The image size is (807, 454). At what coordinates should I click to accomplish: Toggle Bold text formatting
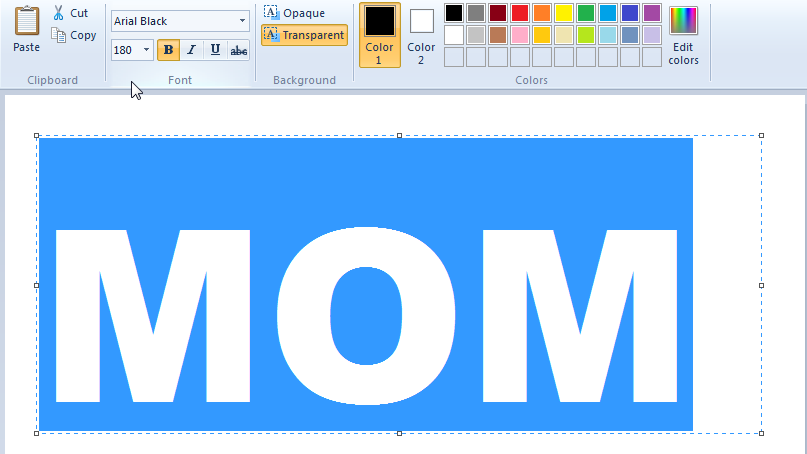(x=168, y=50)
